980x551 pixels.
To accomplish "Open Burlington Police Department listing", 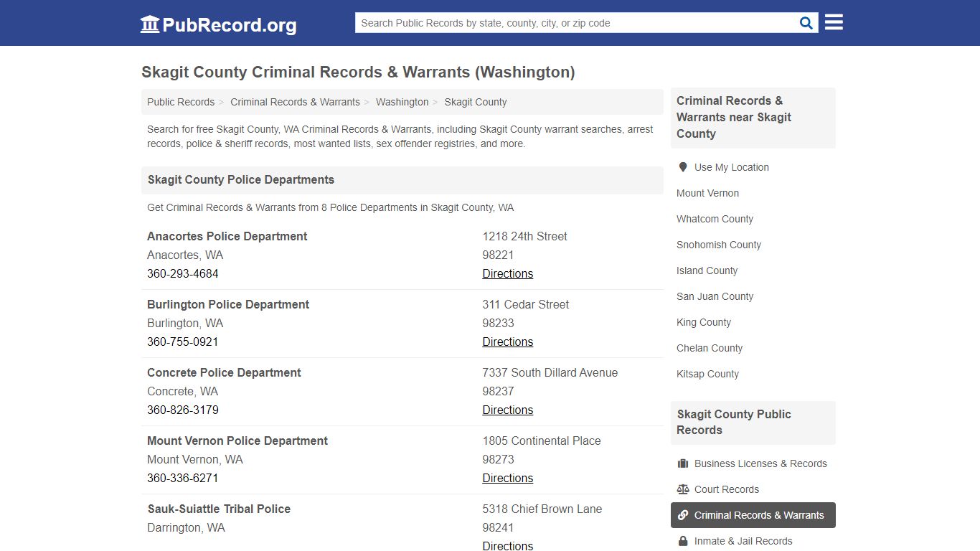I will click(x=228, y=304).
